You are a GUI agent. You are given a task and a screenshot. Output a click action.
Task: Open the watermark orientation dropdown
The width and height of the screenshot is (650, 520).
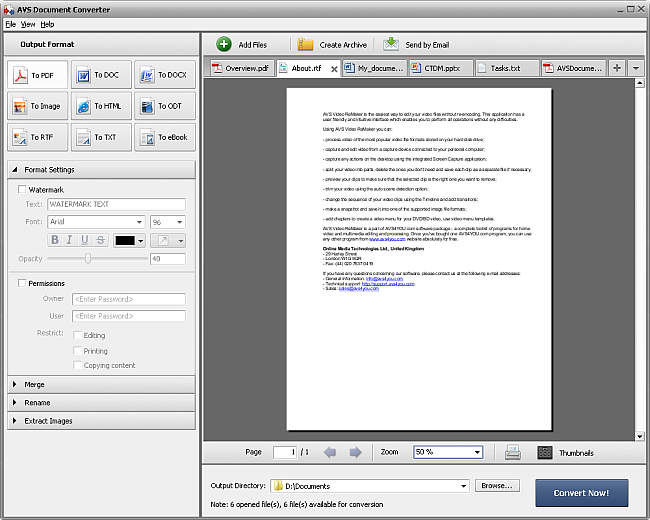tap(167, 241)
